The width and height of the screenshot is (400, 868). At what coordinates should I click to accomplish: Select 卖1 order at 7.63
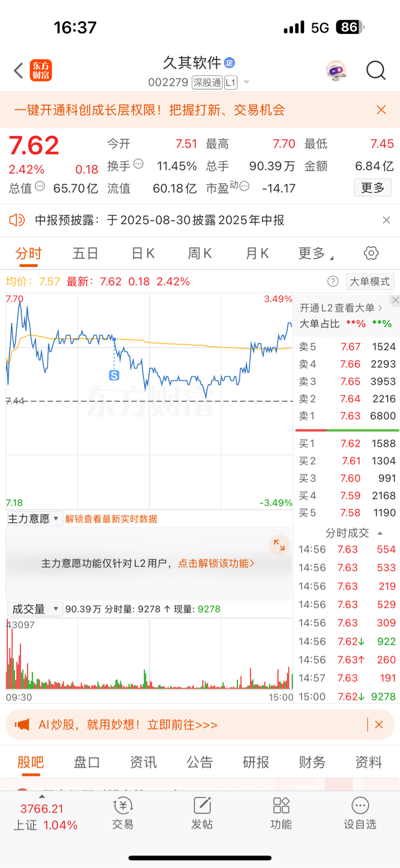click(347, 416)
